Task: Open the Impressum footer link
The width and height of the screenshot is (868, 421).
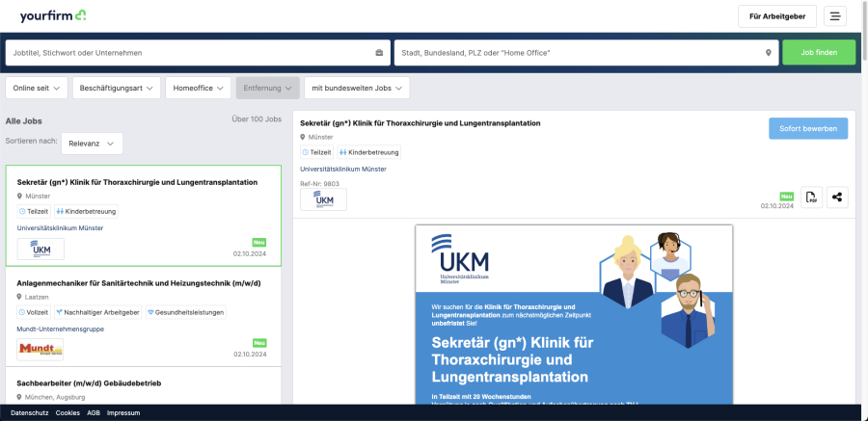Action: (x=123, y=412)
